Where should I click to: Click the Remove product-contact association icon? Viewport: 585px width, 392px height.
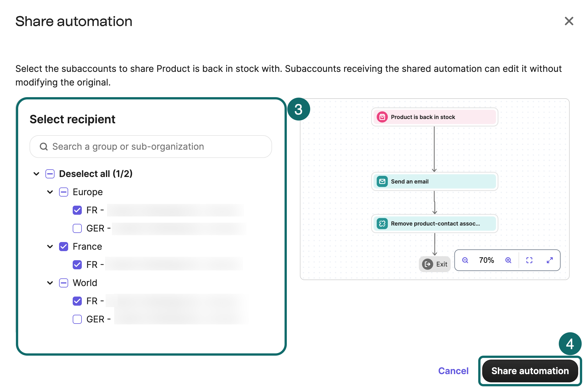point(382,224)
